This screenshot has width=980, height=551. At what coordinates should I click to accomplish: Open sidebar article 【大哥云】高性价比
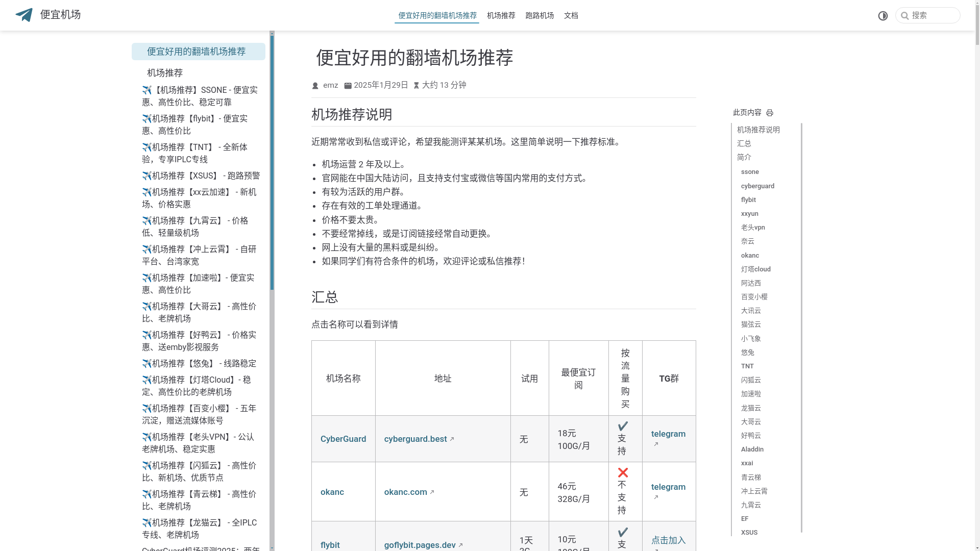(x=201, y=312)
